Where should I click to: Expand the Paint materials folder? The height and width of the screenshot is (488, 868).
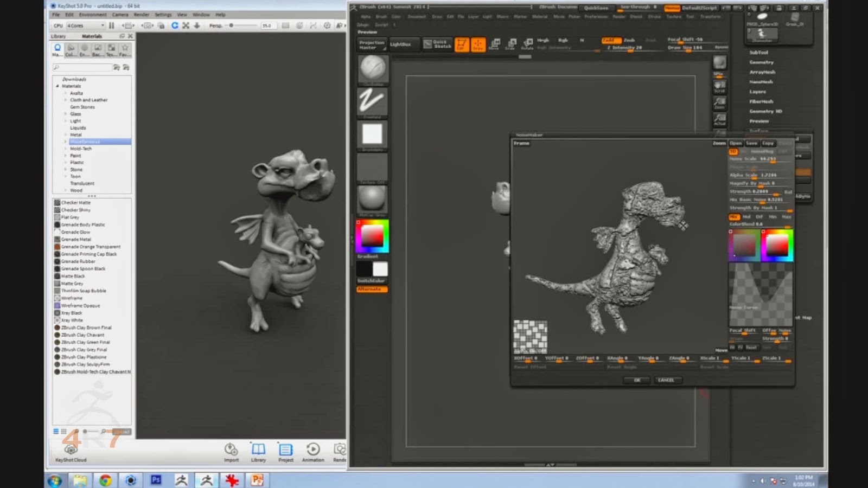coord(66,156)
